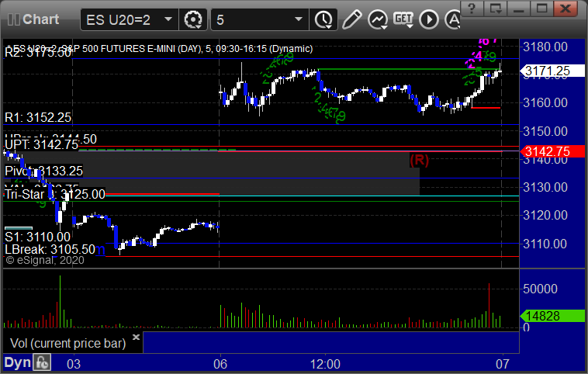Click the 3150.00 price axis label

545,131
